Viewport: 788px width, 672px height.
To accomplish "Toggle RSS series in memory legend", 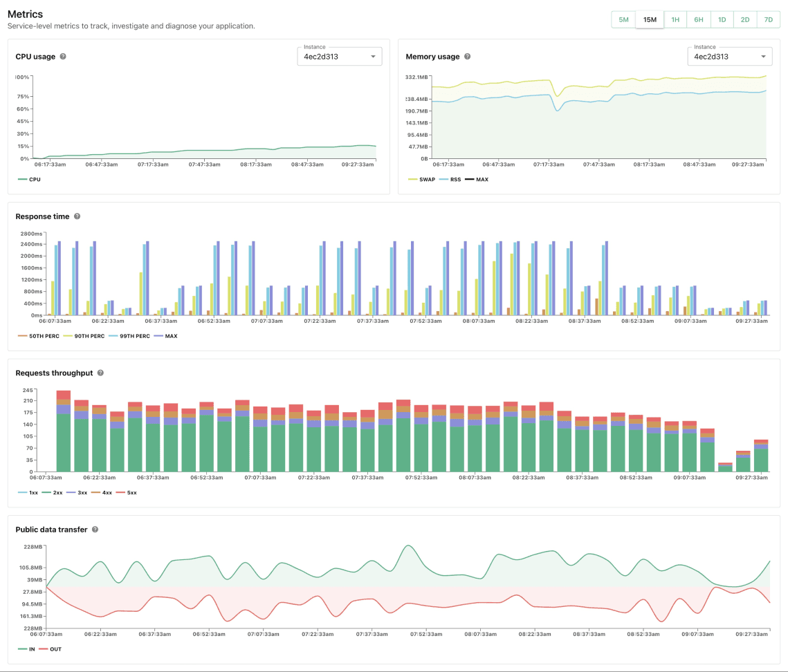I will coord(450,179).
